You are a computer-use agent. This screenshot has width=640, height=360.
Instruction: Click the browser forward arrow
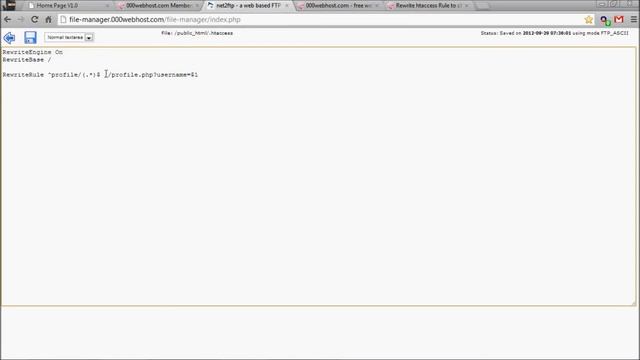click(21, 19)
